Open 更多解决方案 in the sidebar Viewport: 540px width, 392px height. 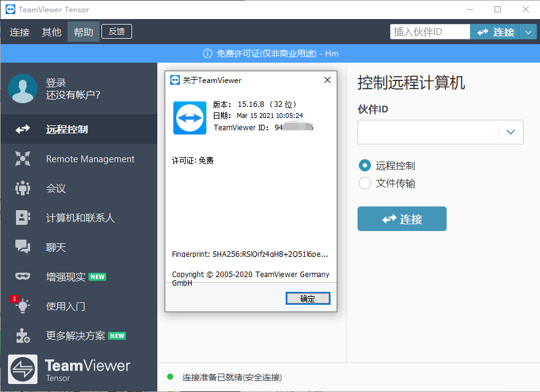pos(75,335)
